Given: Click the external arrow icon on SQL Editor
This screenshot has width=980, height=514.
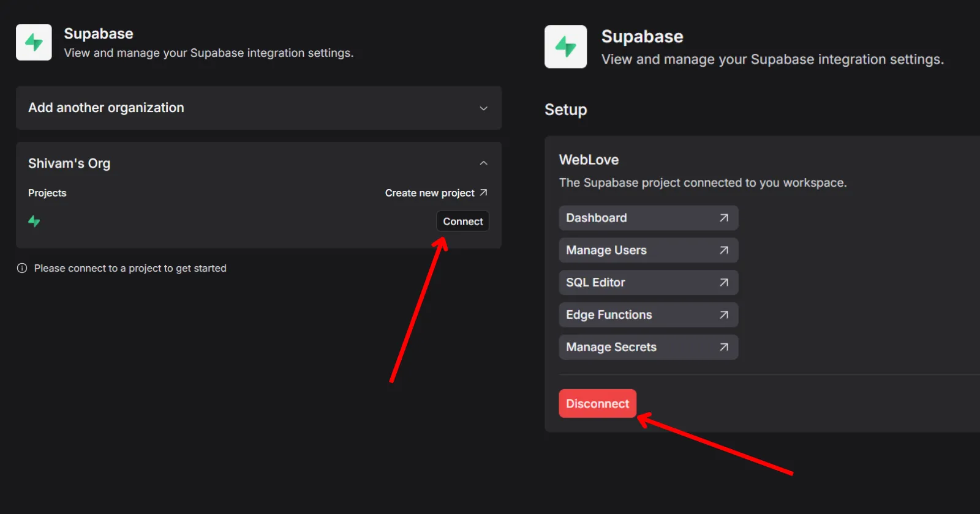Looking at the screenshot, I should coord(724,282).
